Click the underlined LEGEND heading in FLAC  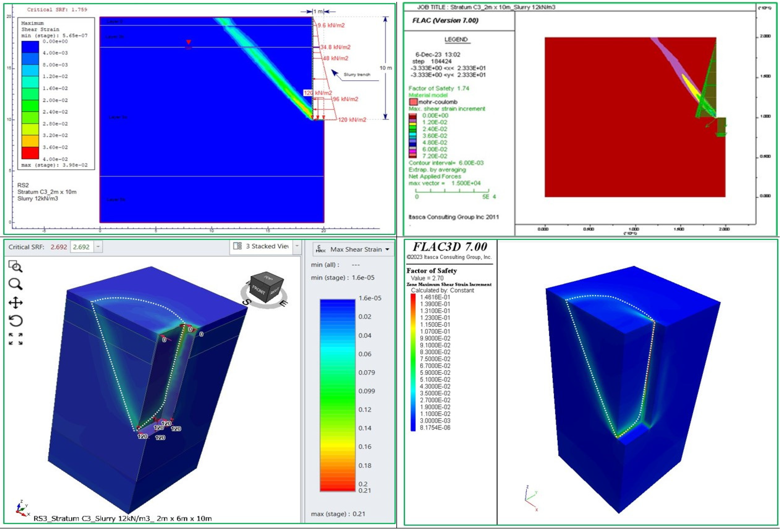tap(456, 39)
